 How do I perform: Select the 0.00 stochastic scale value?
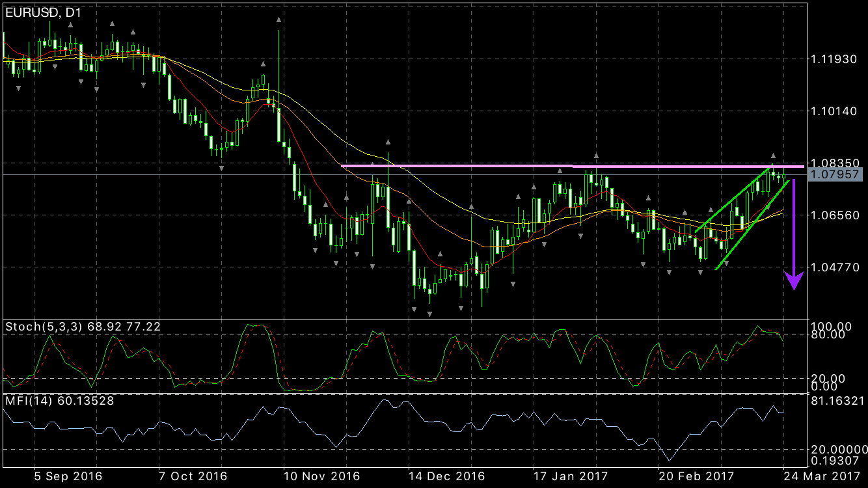point(823,386)
